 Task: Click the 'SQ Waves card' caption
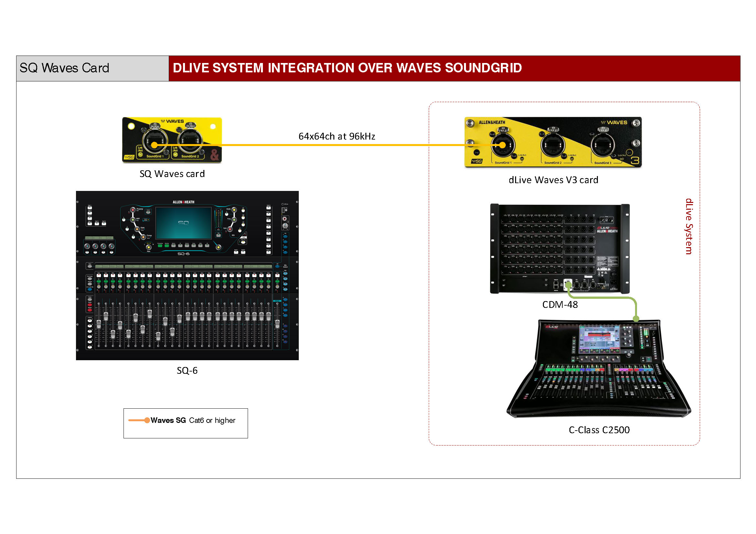(172, 174)
